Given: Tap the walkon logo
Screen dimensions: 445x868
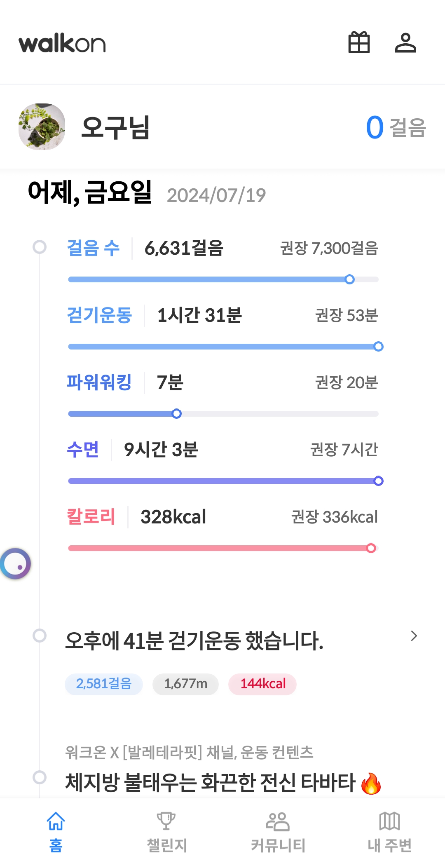Looking at the screenshot, I should coord(62,44).
